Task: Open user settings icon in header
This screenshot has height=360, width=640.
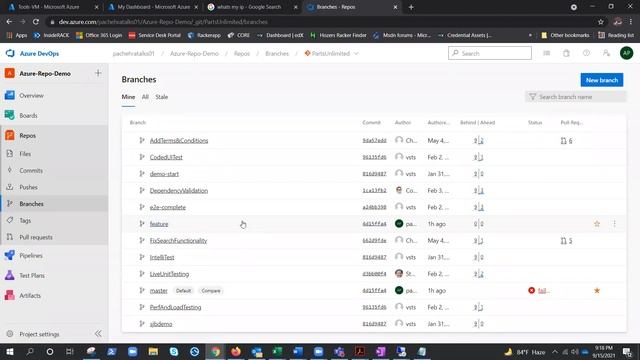Action: point(606,53)
